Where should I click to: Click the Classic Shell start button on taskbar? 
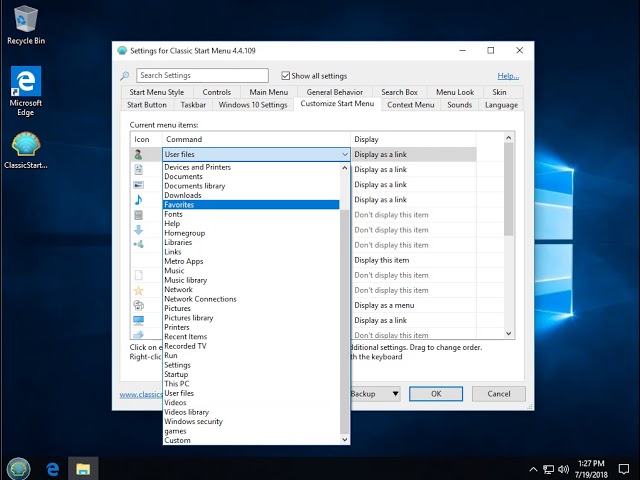coord(18,468)
